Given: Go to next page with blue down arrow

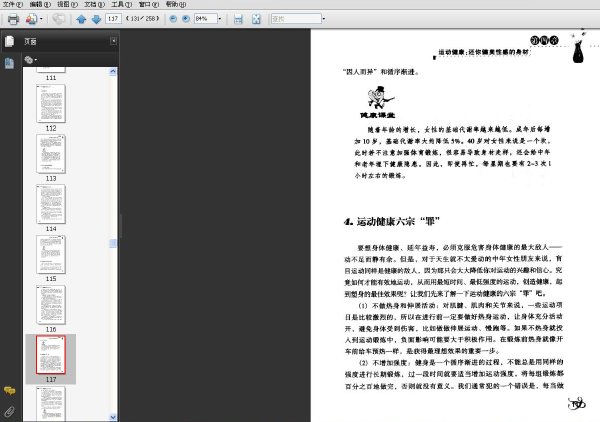Looking at the screenshot, I should pyautogui.click(x=96, y=19).
